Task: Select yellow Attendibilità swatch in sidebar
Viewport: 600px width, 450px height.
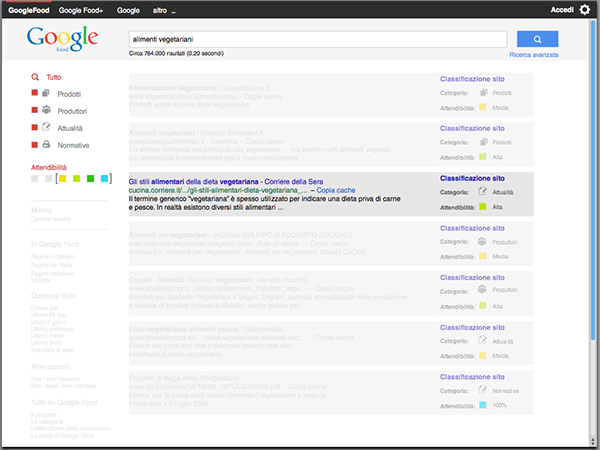Action: (x=62, y=178)
